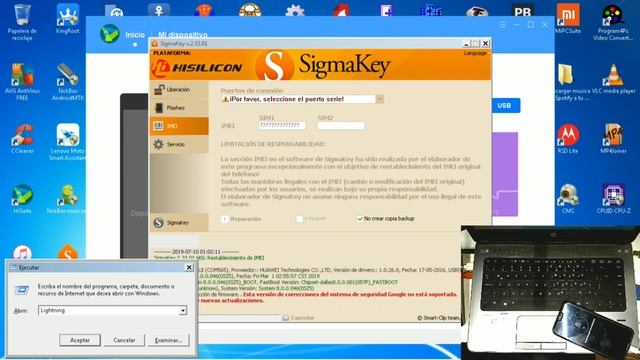Open the KingRoot desktop icon

point(68,19)
